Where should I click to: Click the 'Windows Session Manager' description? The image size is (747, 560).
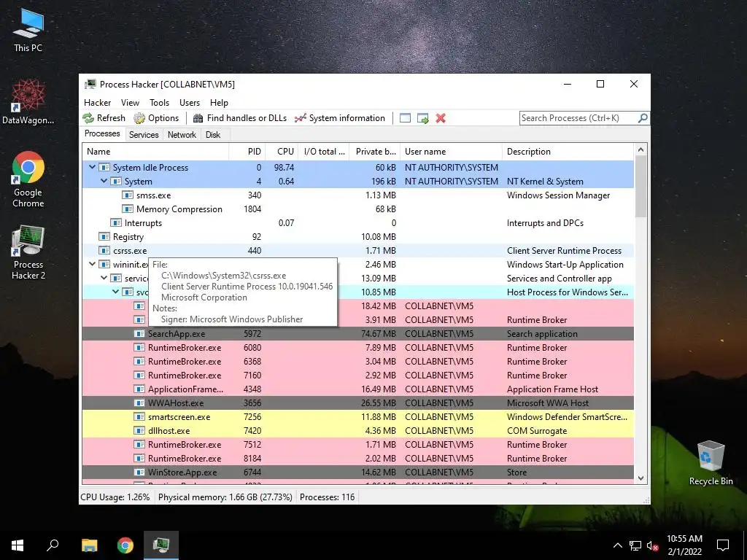click(x=558, y=195)
